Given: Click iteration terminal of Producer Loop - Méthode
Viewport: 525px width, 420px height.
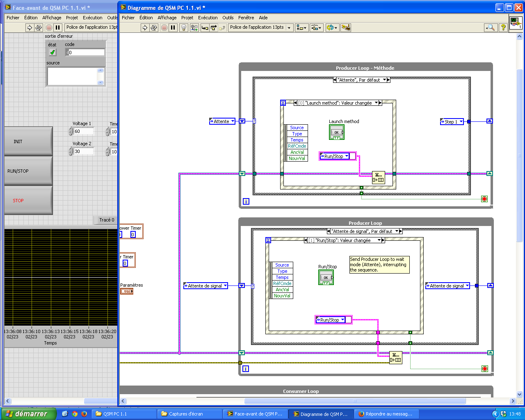Looking at the screenshot, I should click(246, 201).
